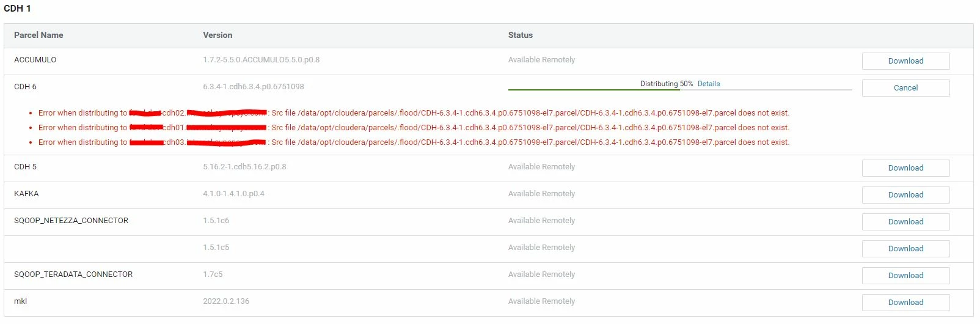Select version 4.1.0-1.4.1.0.p0.4 text
This screenshot has width=980, height=324.
233,194
